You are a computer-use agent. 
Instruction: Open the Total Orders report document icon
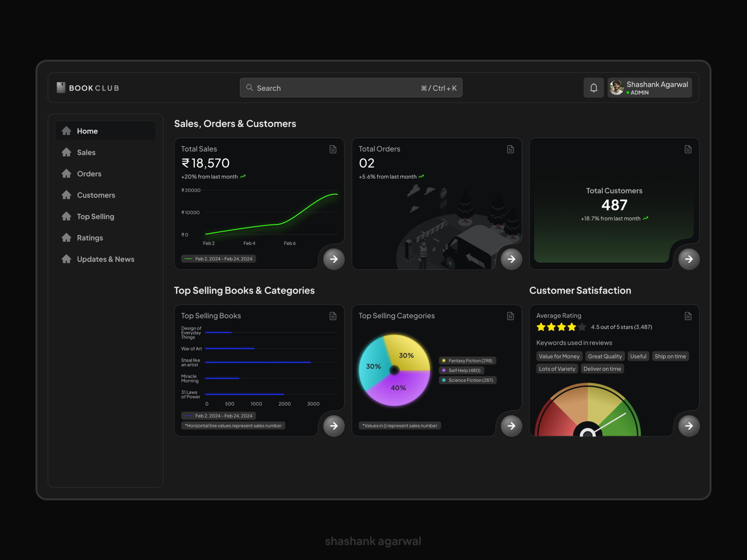click(510, 149)
